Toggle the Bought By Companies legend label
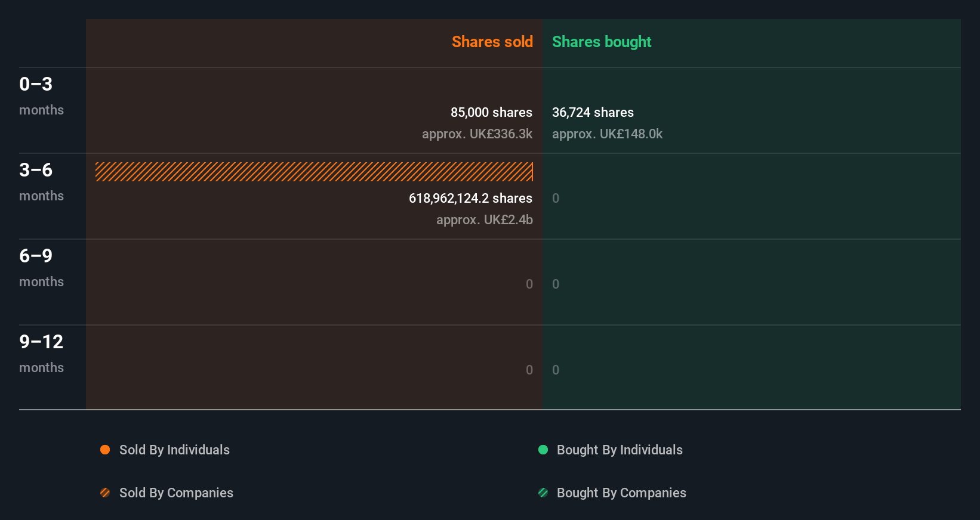Screen dimensions: 980x520 [621, 493]
